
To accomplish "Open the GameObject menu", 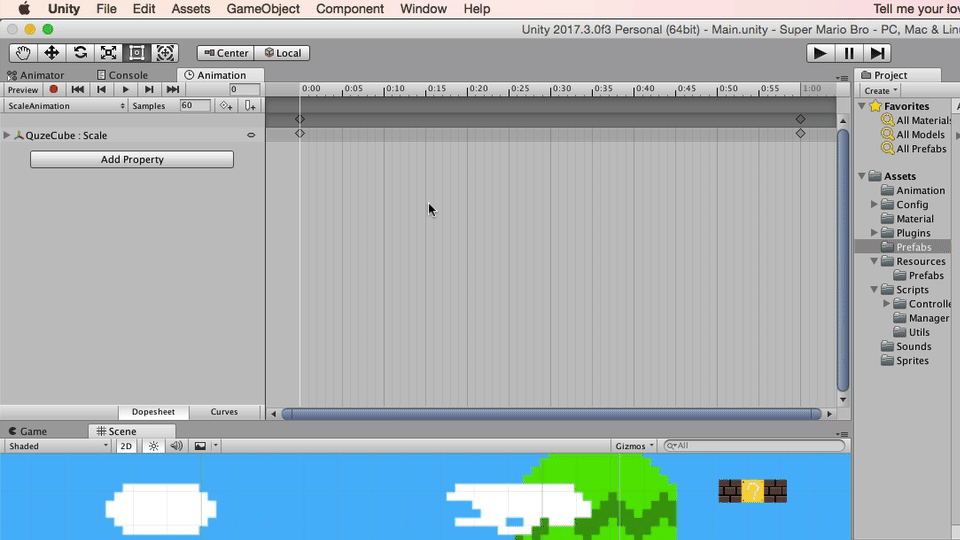I will pyautogui.click(x=263, y=9).
